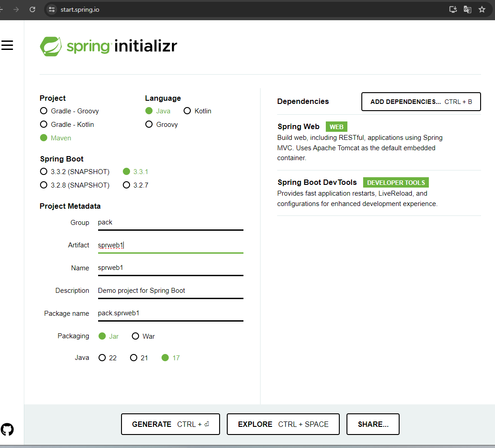Open the Share dialog
The image size is (495, 448).
[373, 424]
